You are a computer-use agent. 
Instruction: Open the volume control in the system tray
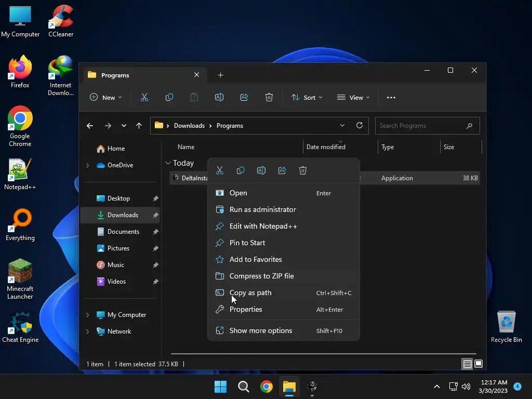[466, 387]
